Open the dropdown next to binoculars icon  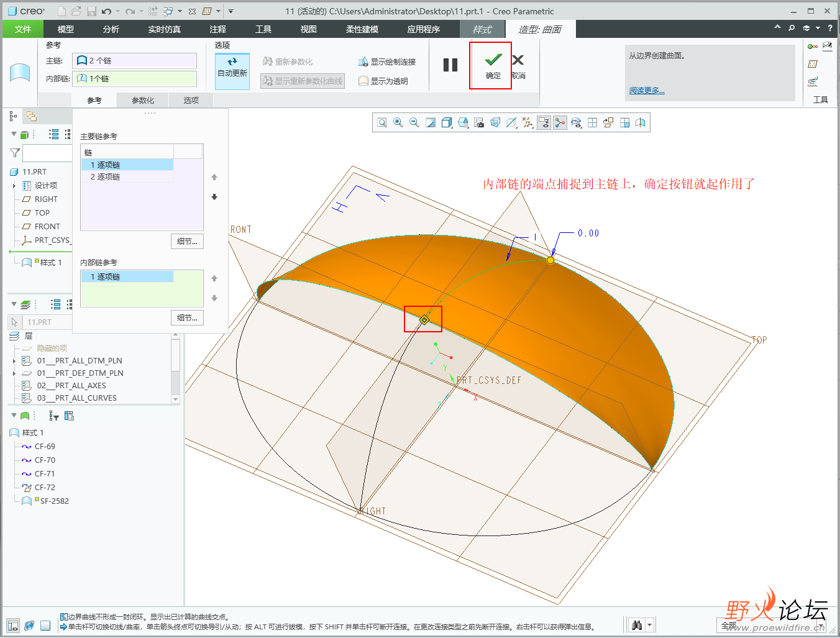click(650, 625)
